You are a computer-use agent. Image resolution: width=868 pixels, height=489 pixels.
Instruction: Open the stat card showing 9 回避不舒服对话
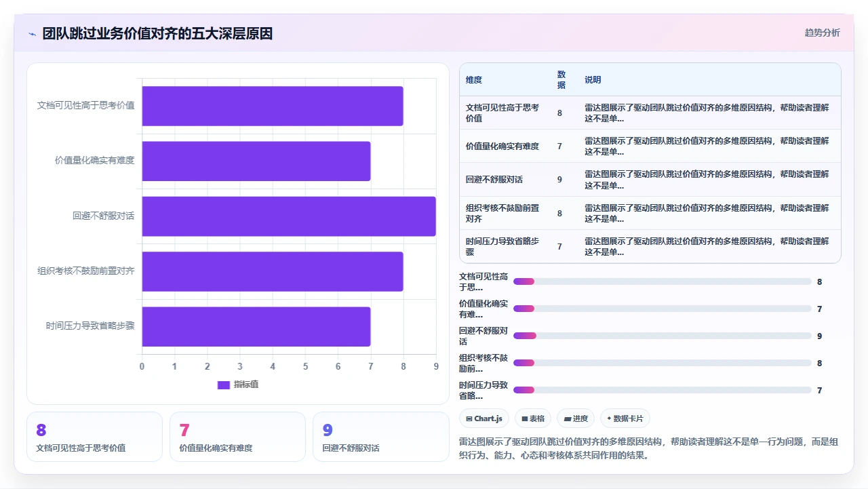pos(381,437)
